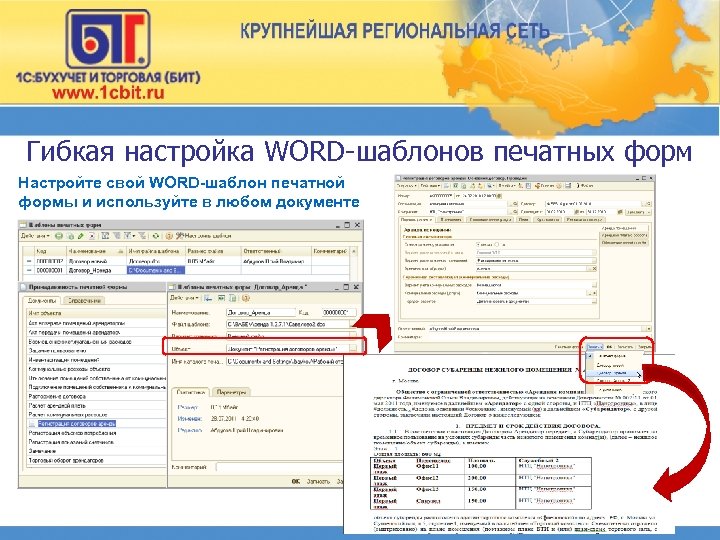The width and height of the screenshot is (720, 540).
Task: Sort by Наименование column header
Action: point(96,252)
